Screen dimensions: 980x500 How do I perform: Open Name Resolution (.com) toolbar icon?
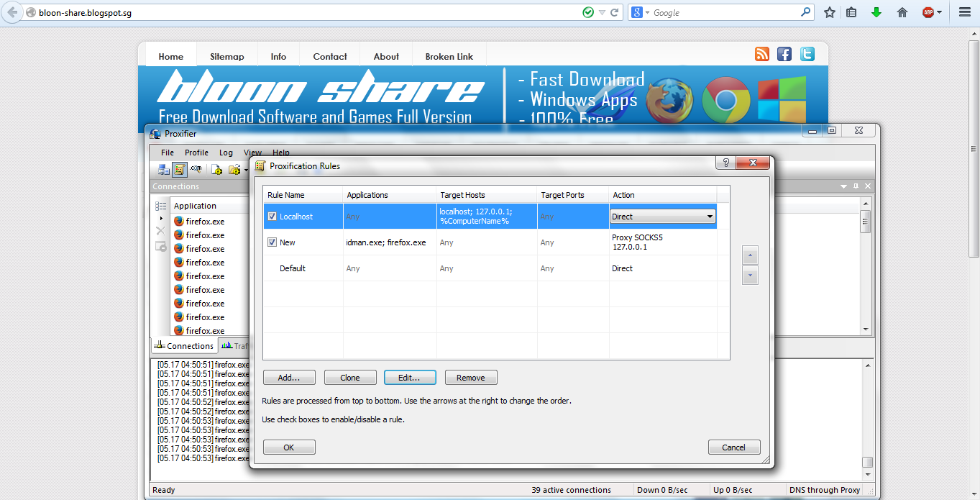(x=196, y=170)
